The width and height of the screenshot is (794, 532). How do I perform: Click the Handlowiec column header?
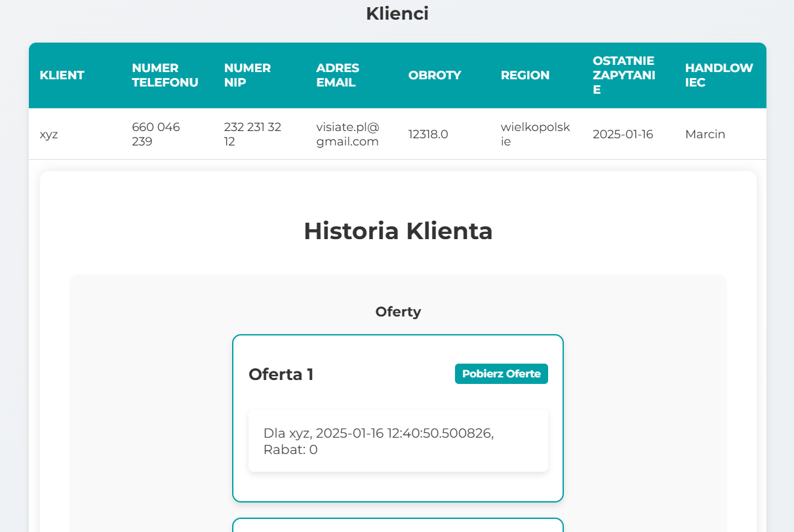719,75
